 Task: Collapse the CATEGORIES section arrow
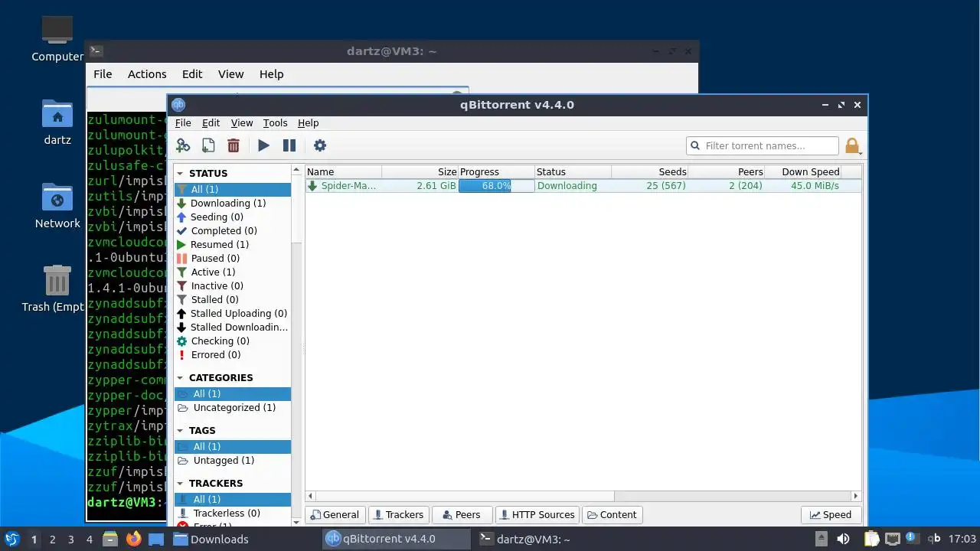[x=181, y=377]
